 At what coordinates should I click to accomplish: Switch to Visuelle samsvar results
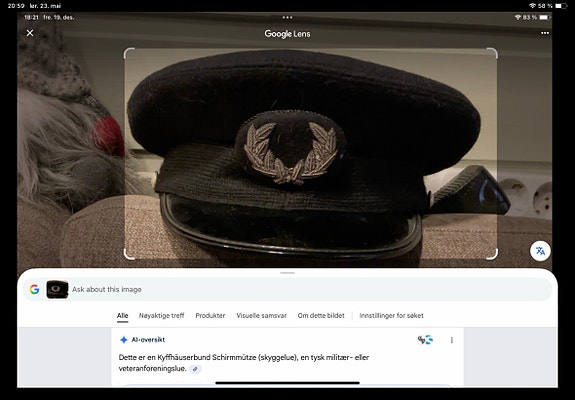point(261,316)
